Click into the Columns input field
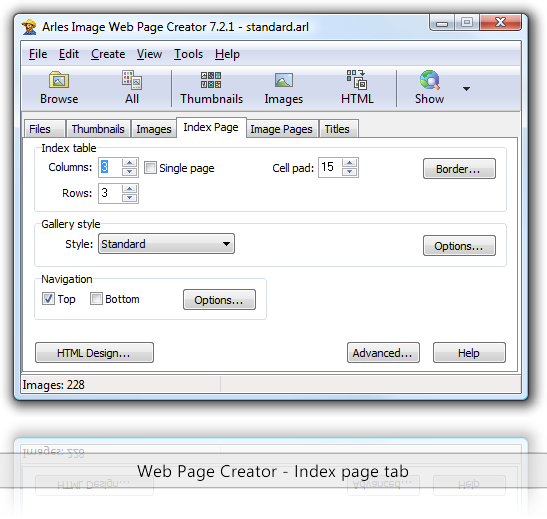 point(110,167)
